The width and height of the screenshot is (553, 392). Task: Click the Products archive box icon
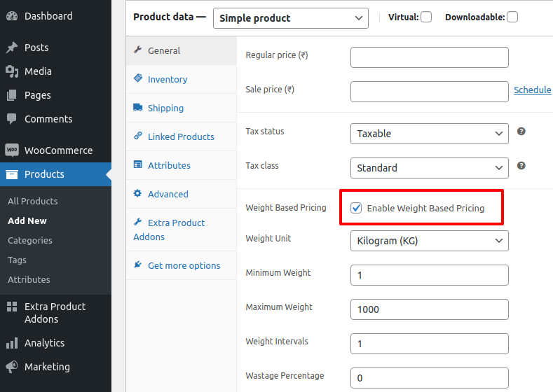coord(12,174)
